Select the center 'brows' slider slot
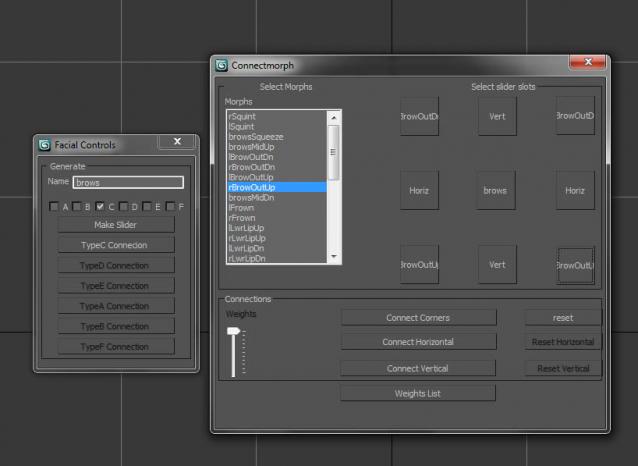Screen dimensions: 638x466 495,190
